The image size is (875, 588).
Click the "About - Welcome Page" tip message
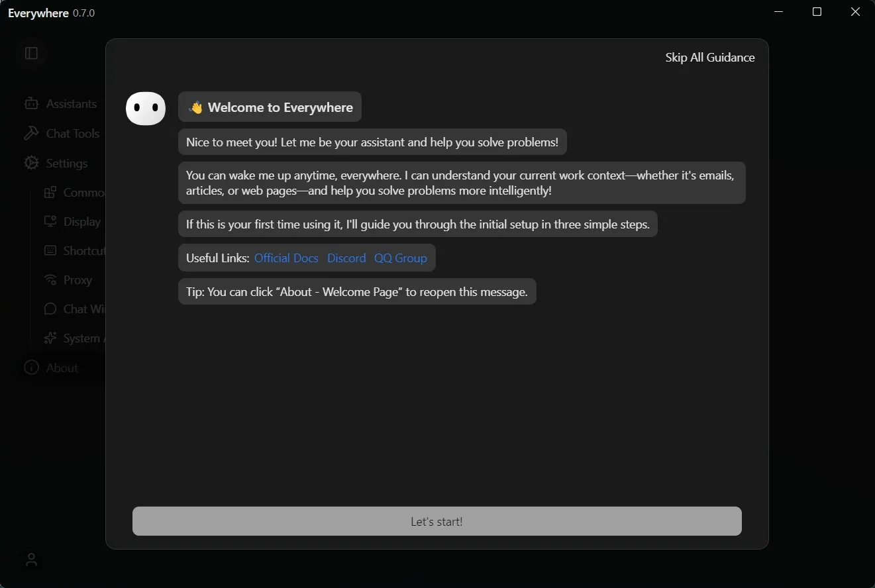coord(357,292)
